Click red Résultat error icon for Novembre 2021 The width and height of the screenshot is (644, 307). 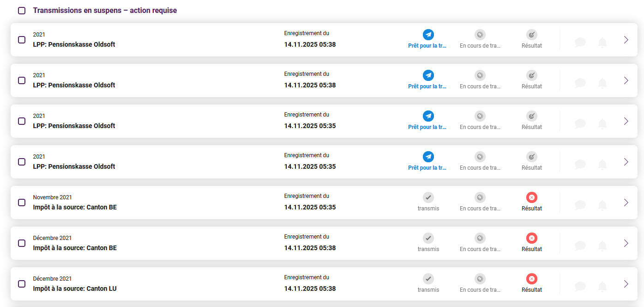pyautogui.click(x=532, y=197)
